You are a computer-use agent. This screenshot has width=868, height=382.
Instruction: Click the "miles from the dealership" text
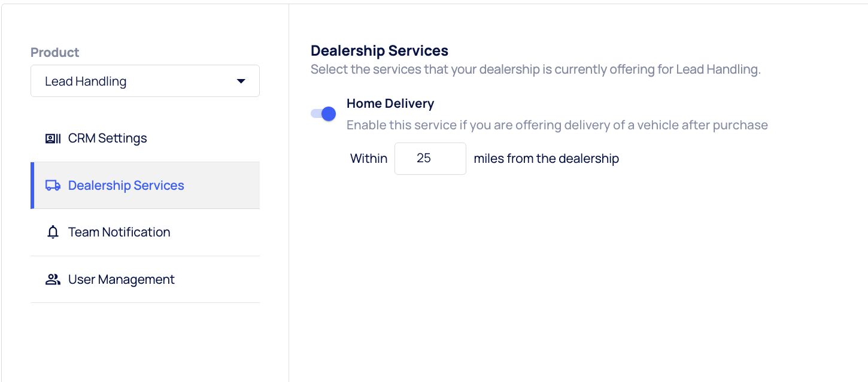coord(546,159)
